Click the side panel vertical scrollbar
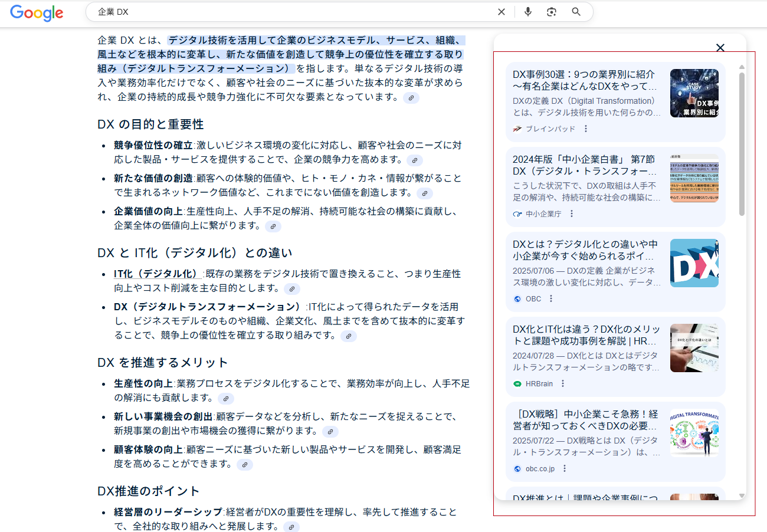Image resolution: width=767 pixels, height=532 pixels. [x=742, y=145]
